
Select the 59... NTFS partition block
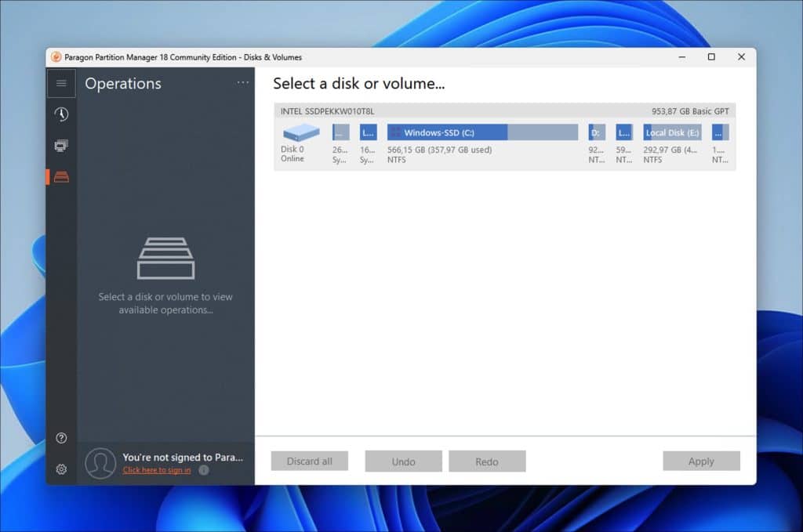tap(624, 132)
